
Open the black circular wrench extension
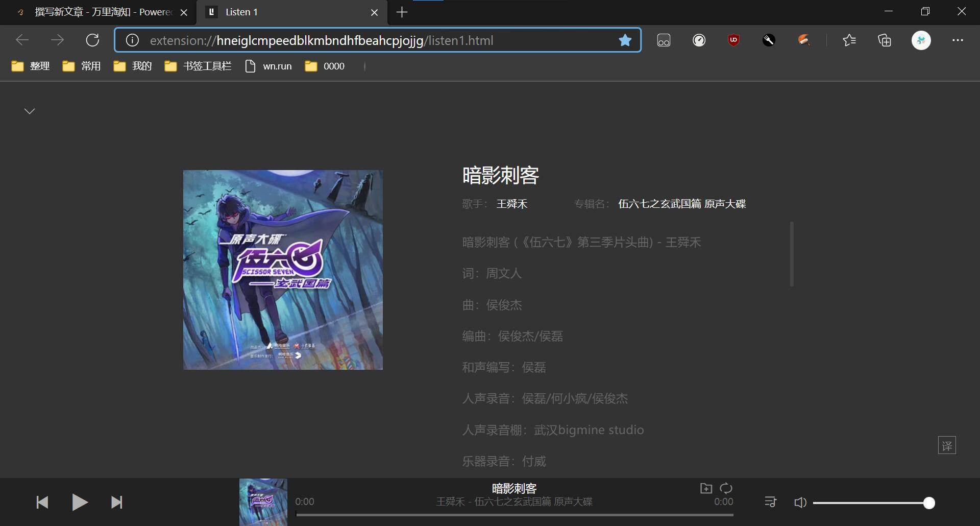(x=769, y=40)
